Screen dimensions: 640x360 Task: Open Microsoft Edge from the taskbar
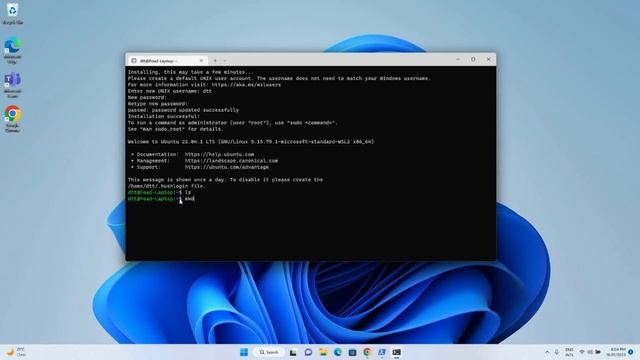click(338, 352)
